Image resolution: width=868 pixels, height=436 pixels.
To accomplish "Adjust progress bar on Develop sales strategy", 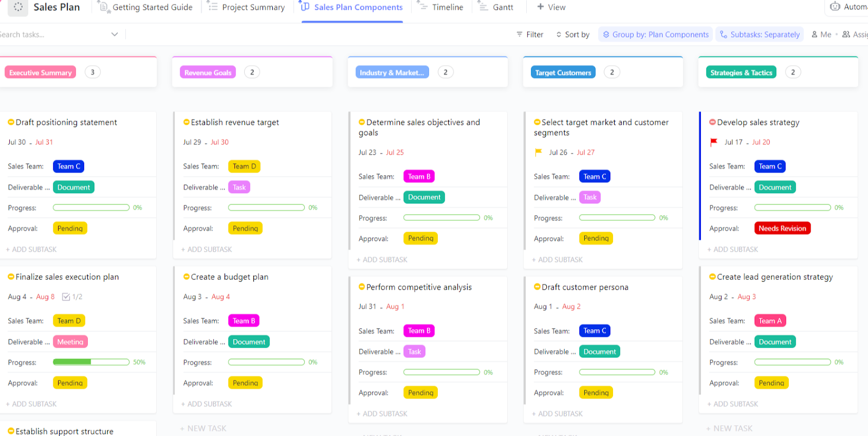I will coord(793,208).
